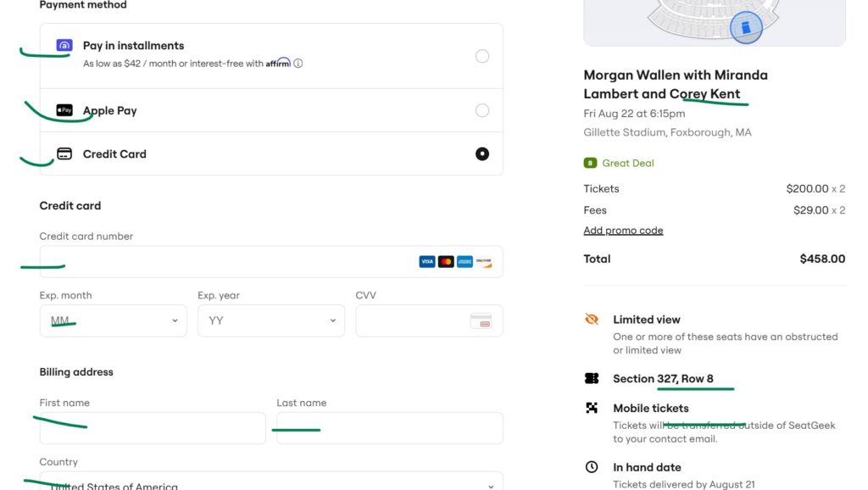The image size is (868, 490).
Task: Click the Total $458.00 amount
Action: (x=822, y=259)
